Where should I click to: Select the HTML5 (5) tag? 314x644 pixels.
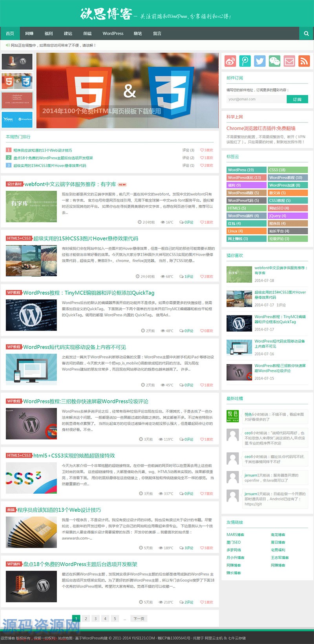coord(247,208)
